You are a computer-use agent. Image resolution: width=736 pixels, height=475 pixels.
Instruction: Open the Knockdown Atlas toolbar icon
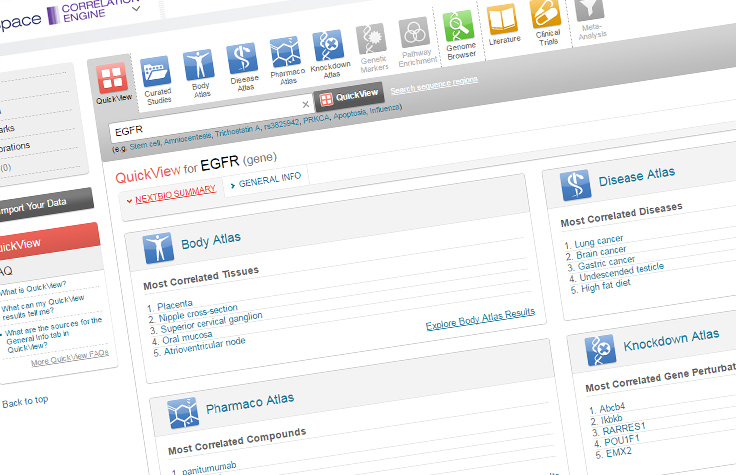coord(329,50)
